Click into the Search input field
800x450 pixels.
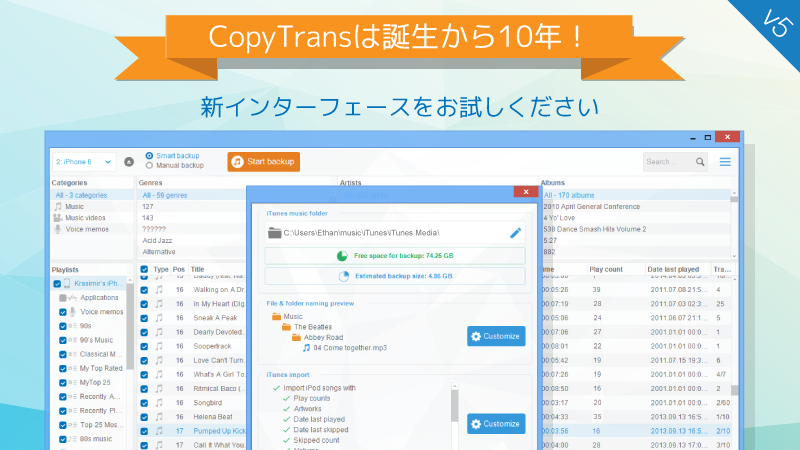(666, 161)
